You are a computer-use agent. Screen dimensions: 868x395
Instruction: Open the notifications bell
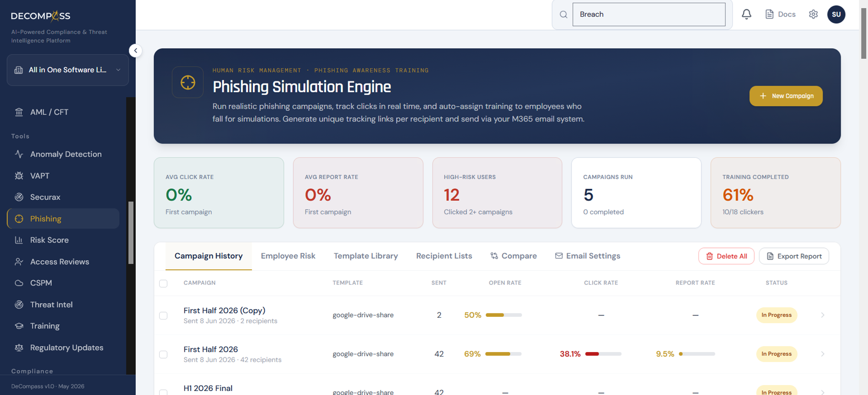[x=746, y=14]
